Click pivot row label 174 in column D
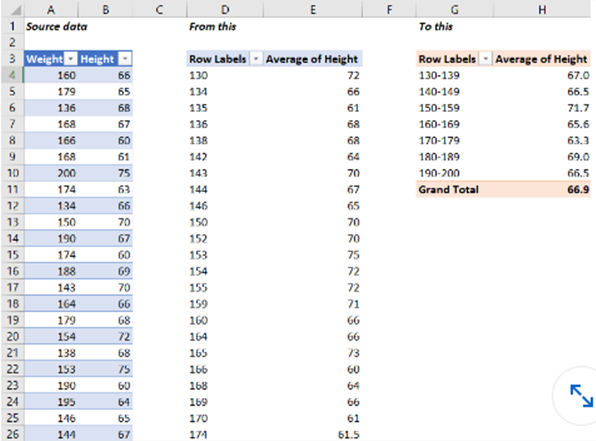 [x=198, y=434]
